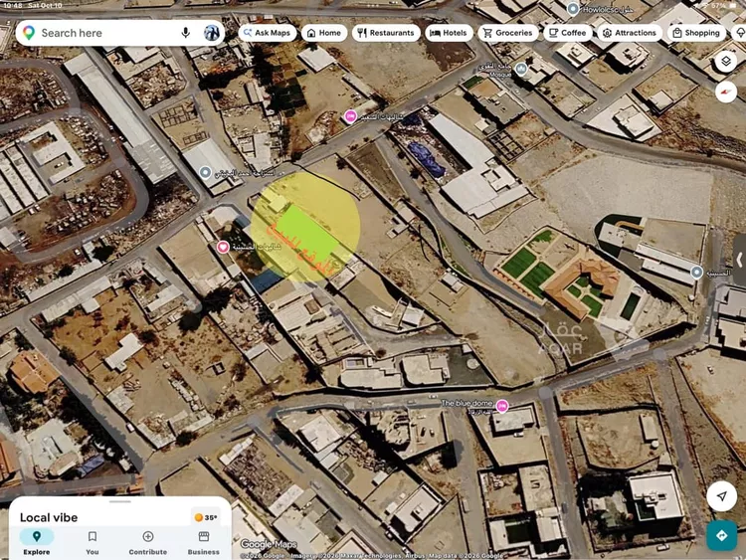
Task: Tap pink hotel pin near top center
Action: 351,116
